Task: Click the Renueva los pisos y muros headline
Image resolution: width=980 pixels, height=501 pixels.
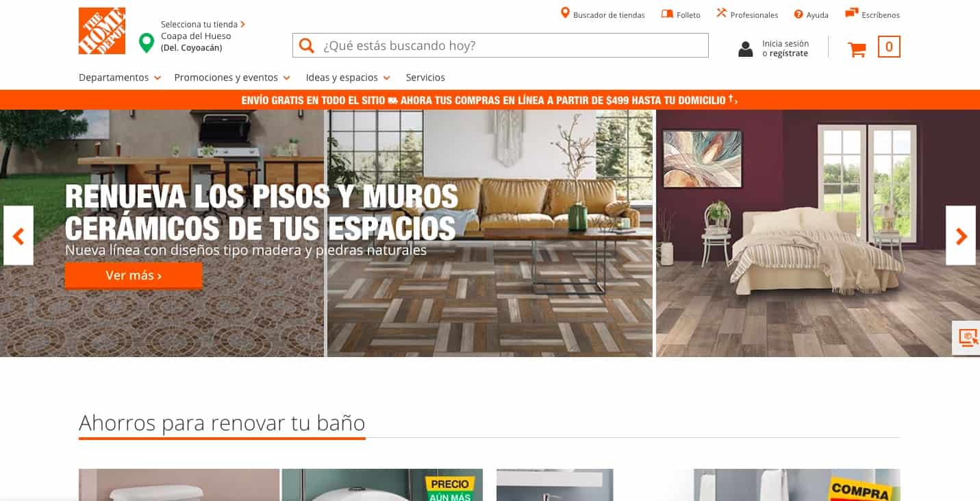Action: coord(261,212)
